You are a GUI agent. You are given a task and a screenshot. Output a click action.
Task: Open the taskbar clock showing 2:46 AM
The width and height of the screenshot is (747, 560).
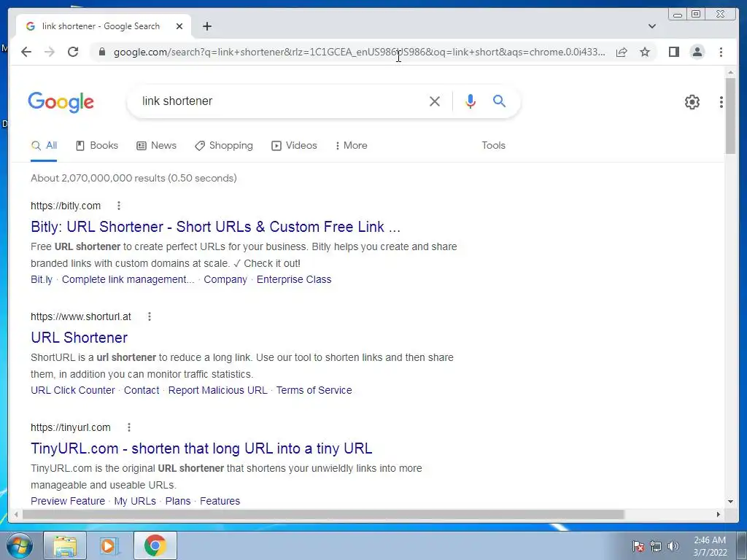(x=710, y=546)
